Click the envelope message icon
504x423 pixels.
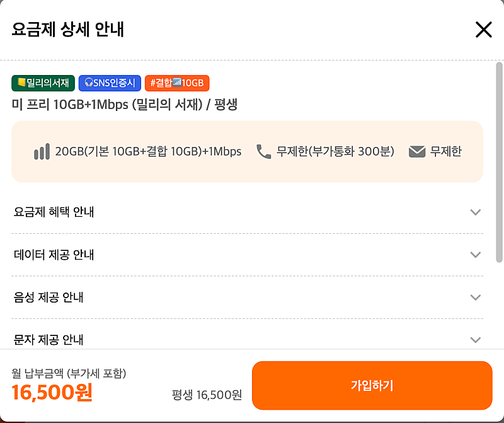pyautogui.click(x=417, y=152)
